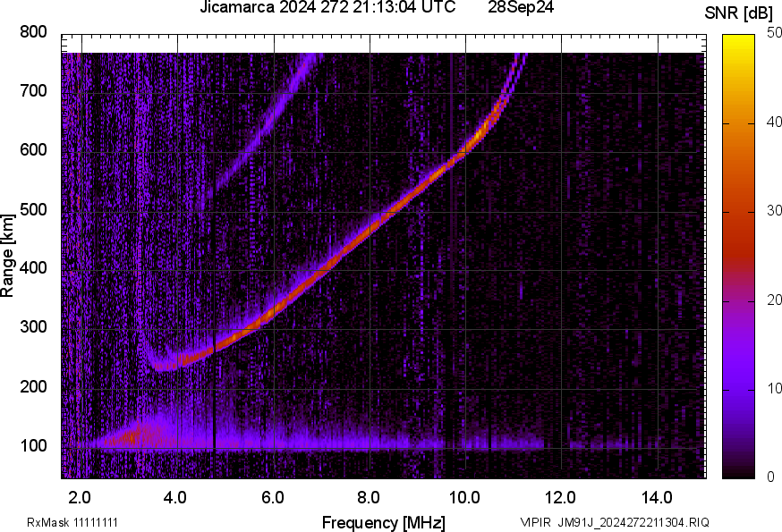Click the 100 range axis tick label

click(x=35, y=447)
